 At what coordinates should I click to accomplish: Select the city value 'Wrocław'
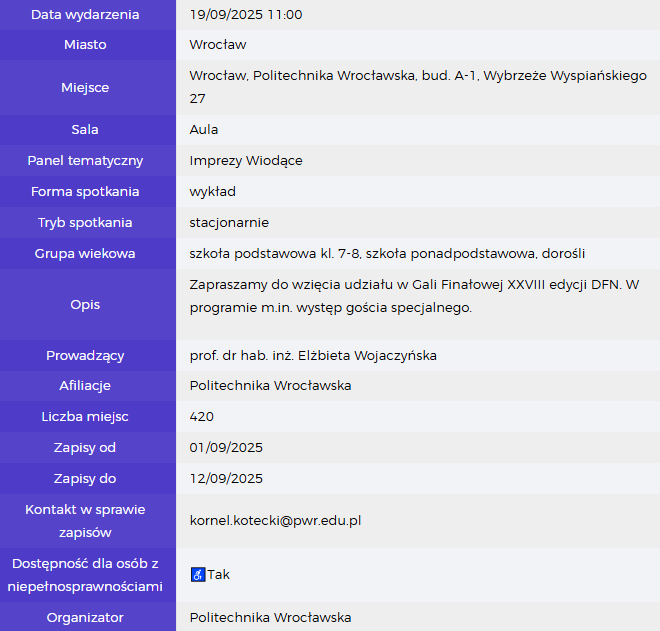[x=218, y=45]
